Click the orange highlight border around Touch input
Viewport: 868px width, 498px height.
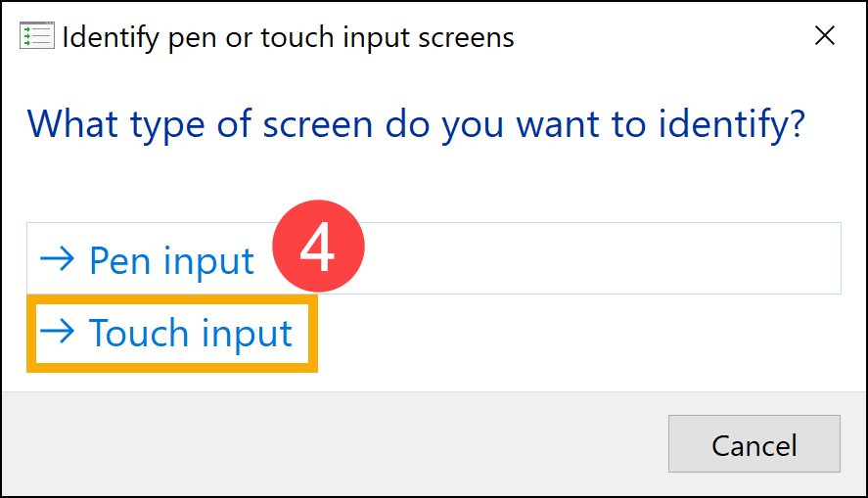172,299
